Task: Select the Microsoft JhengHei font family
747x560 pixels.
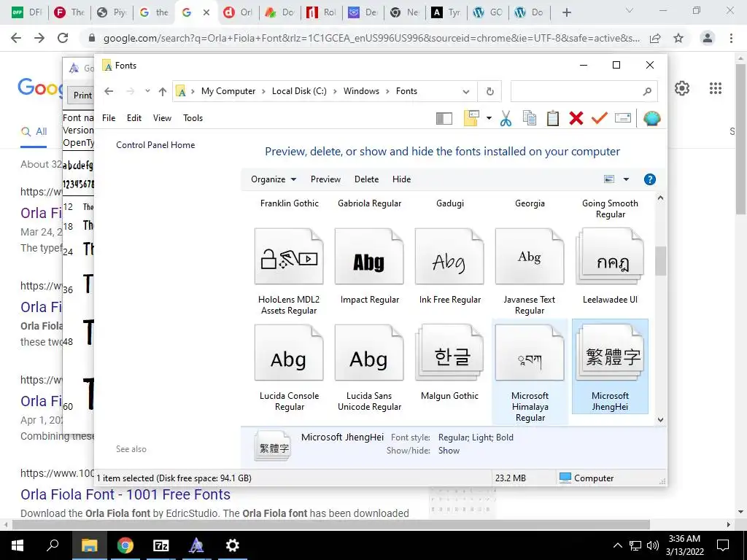Action: click(x=610, y=367)
